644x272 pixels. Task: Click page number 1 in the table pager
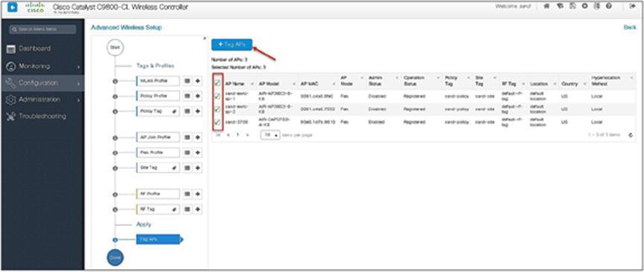coord(237,135)
